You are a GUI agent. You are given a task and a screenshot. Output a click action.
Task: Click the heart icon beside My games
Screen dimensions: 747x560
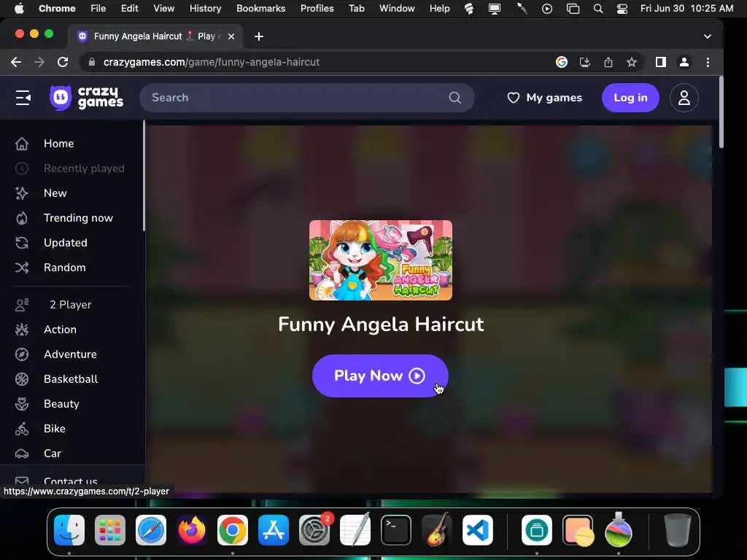(x=513, y=98)
